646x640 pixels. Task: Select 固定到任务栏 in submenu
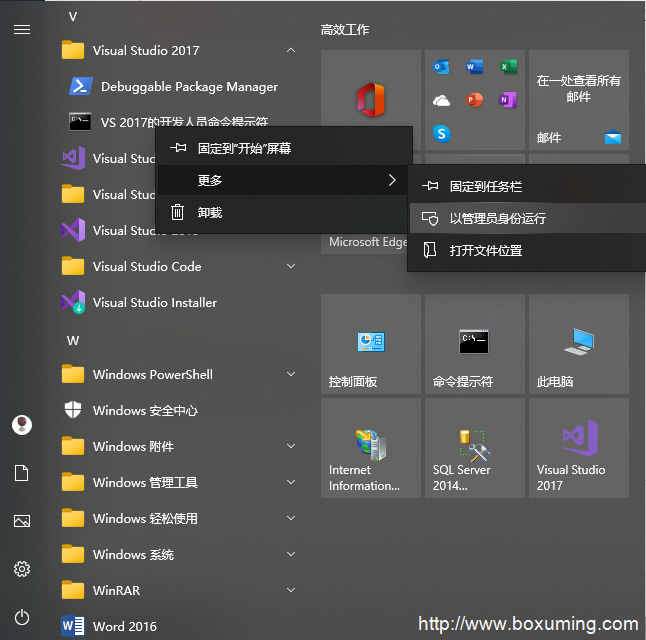[x=527, y=186]
